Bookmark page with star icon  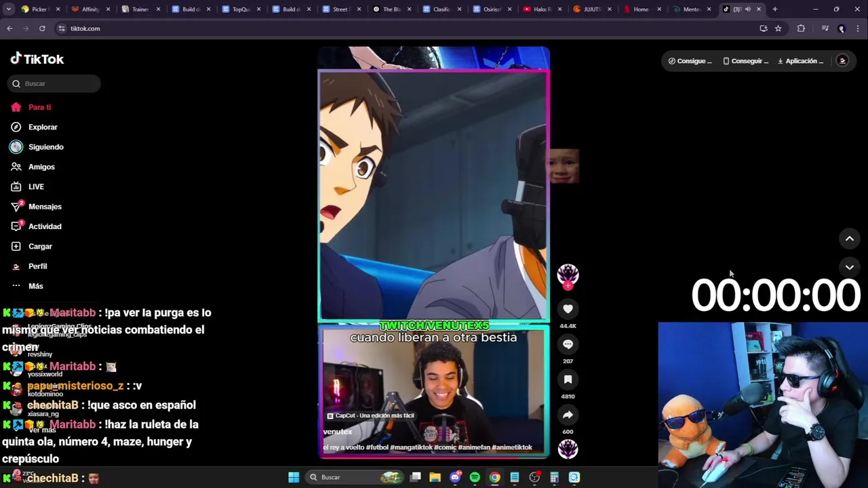(778, 28)
